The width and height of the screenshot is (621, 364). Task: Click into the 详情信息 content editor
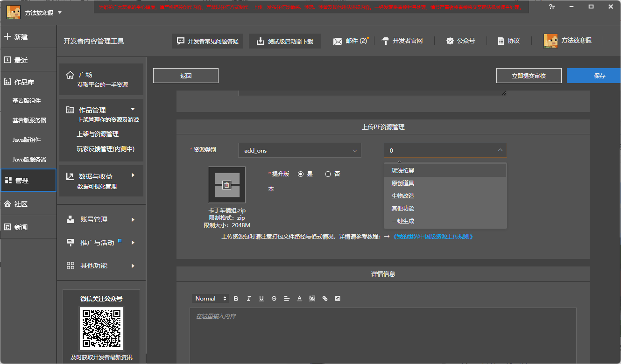pos(383,336)
